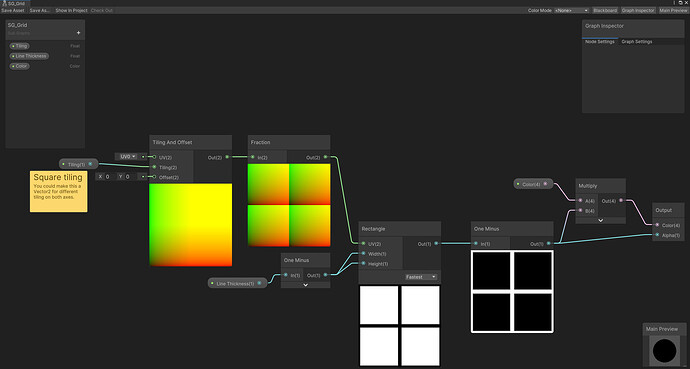Switch to Graph Settings tab

coord(637,41)
